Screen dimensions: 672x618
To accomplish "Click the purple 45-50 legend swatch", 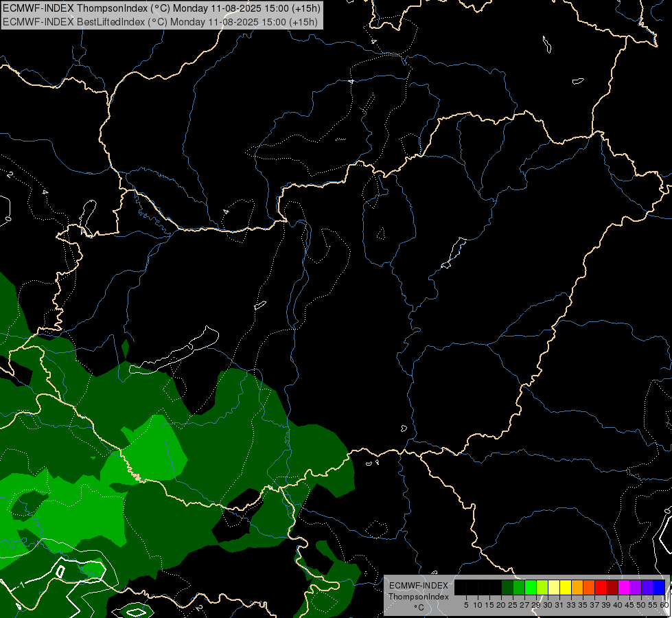I will pyautogui.click(x=636, y=588).
